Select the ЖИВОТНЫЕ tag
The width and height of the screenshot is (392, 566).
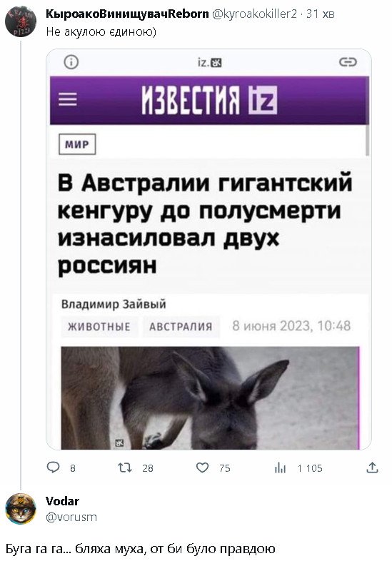pyautogui.click(x=99, y=327)
